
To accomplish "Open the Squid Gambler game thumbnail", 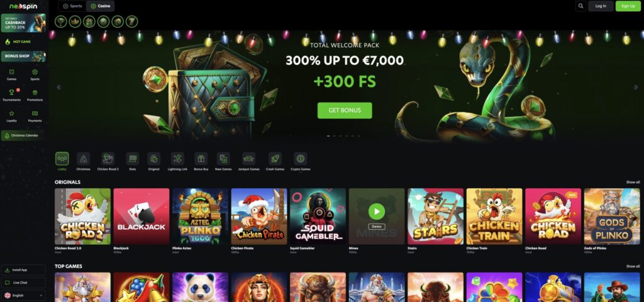I will click(x=318, y=216).
